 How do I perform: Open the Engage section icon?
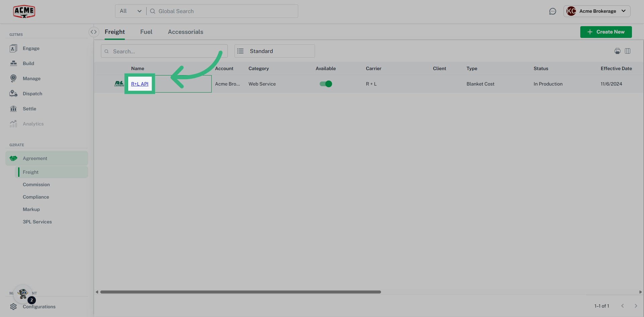coord(13,48)
